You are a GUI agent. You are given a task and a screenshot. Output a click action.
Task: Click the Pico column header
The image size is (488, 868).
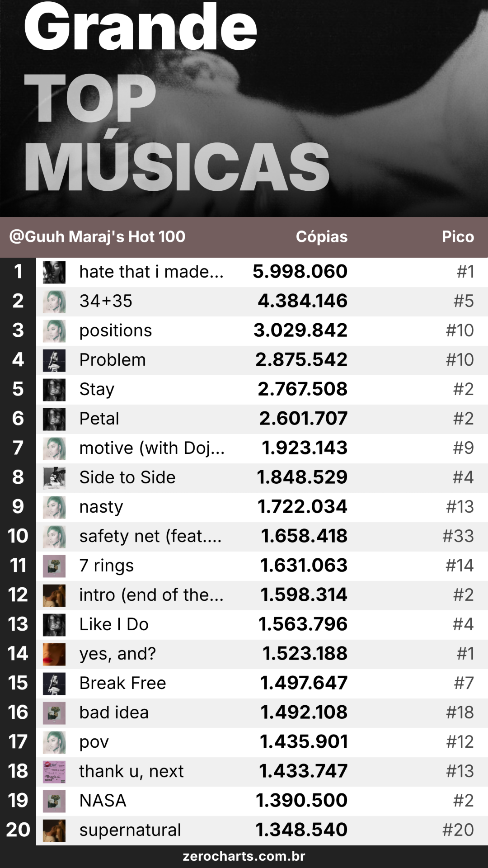click(x=458, y=236)
